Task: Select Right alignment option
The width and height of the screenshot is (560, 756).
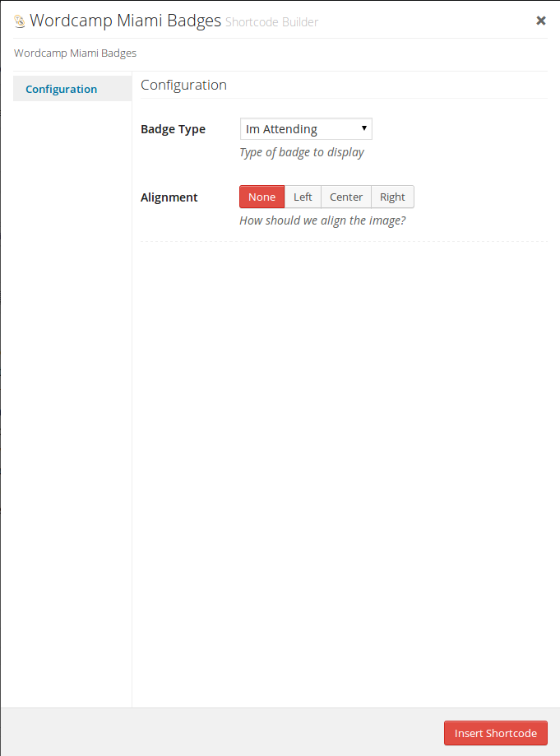Action: point(392,197)
